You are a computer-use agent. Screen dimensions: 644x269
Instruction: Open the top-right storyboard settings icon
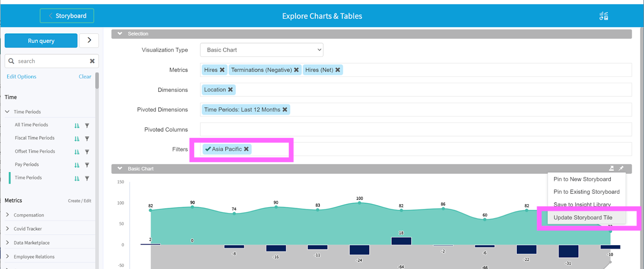pyautogui.click(x=603, y=16)
